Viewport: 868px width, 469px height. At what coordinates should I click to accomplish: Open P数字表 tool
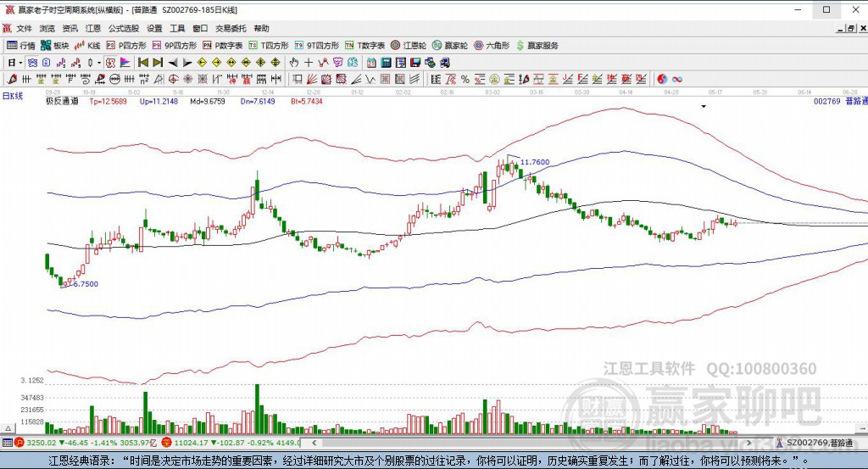(x=223, y=46)
